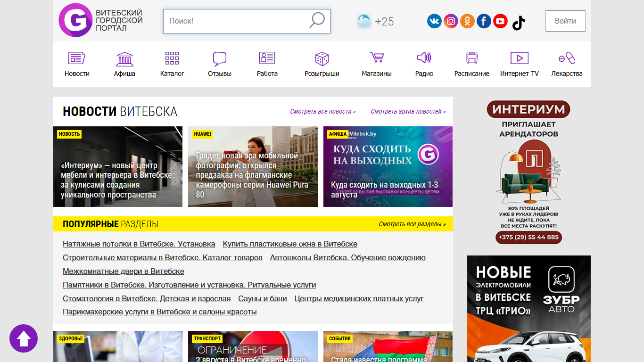
Task: Follow the Смотреть все новости link
Action: [x=323, y=112]
